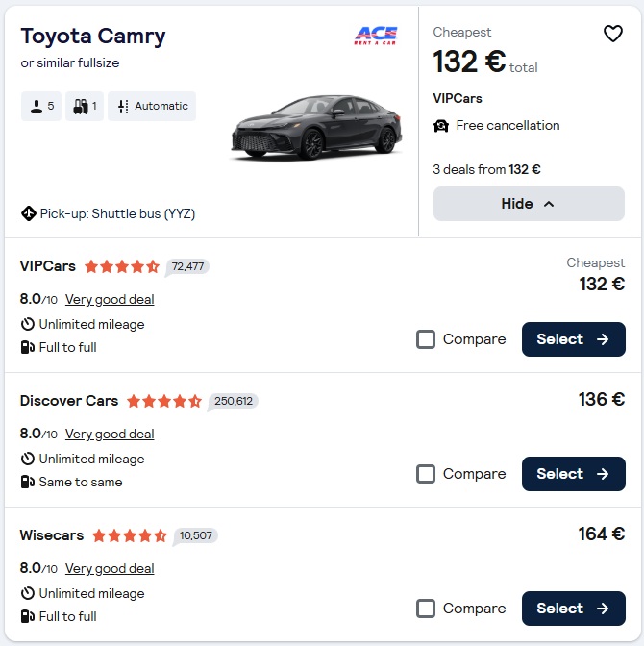This screenshot has width=644, height=646.
Task: Tick Compare checkbox for Discover Cars deal
Action: pos(426,474)
